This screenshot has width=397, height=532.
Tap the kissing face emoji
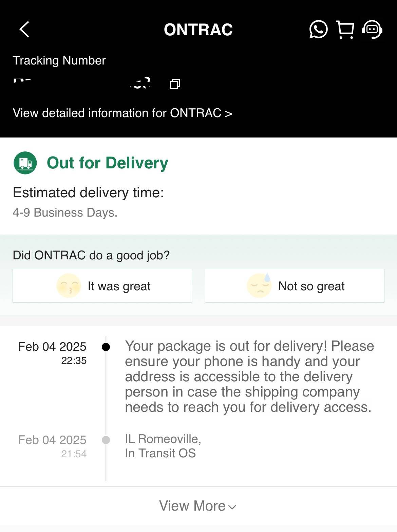tap(69, 286)
